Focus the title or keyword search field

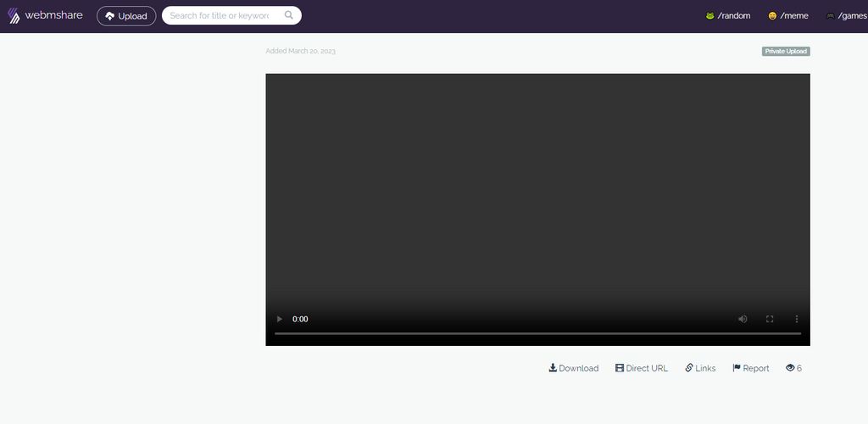pyautogui.click(x=220, y=15)
